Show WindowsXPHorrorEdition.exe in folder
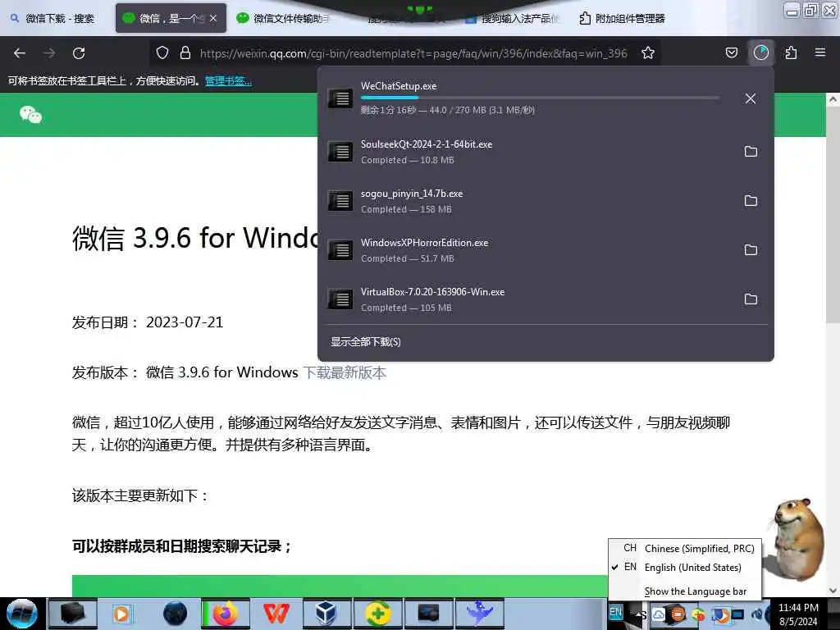Screen dimensions: 840x630 pos(751,250)
